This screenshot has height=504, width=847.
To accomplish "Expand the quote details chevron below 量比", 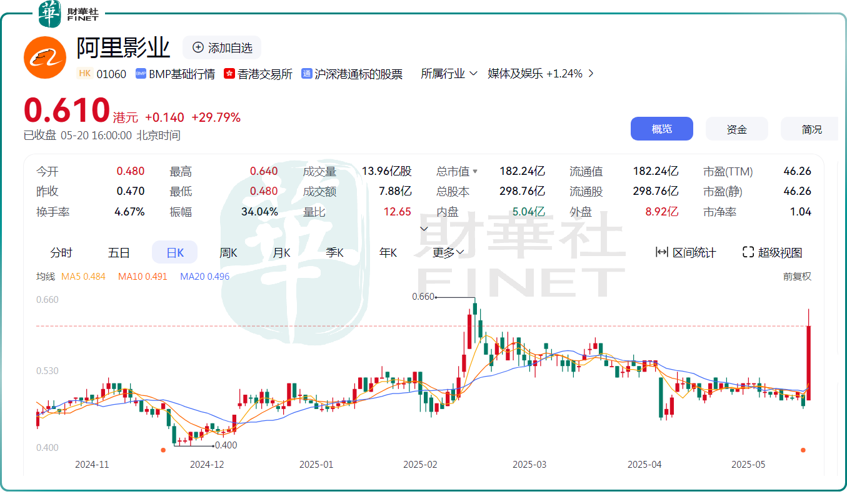I will tap(424, 229).
